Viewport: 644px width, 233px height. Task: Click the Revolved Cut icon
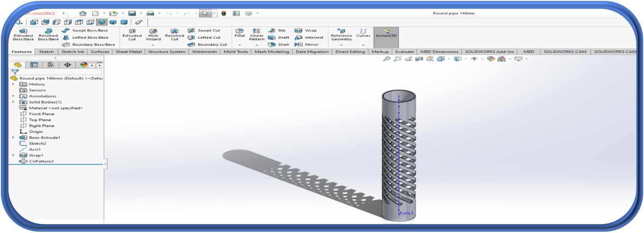[174, 35]
